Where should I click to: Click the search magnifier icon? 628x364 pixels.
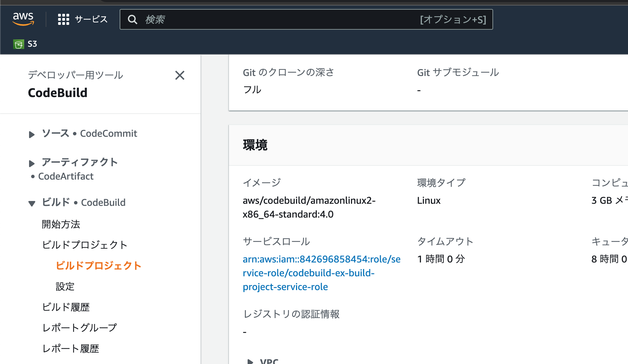132,19
